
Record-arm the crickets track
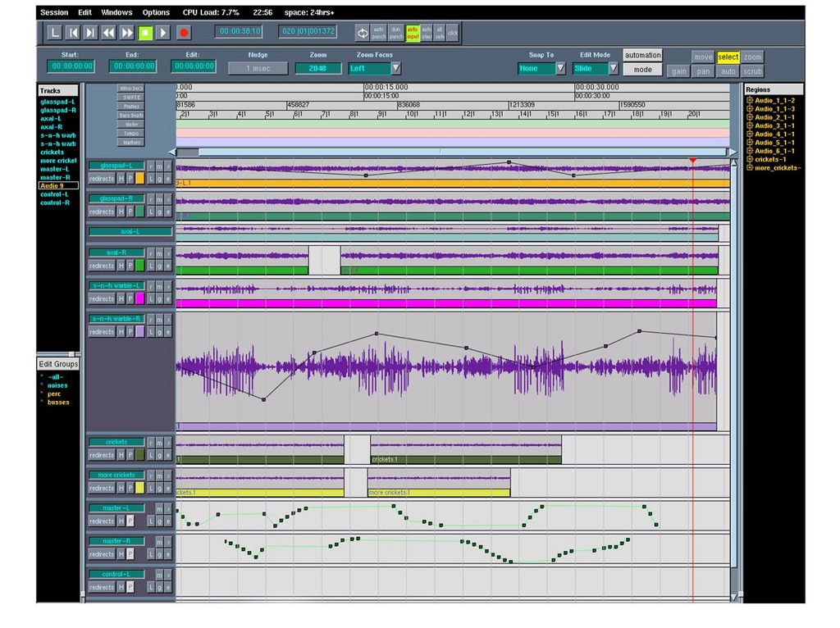coord(150,443)
